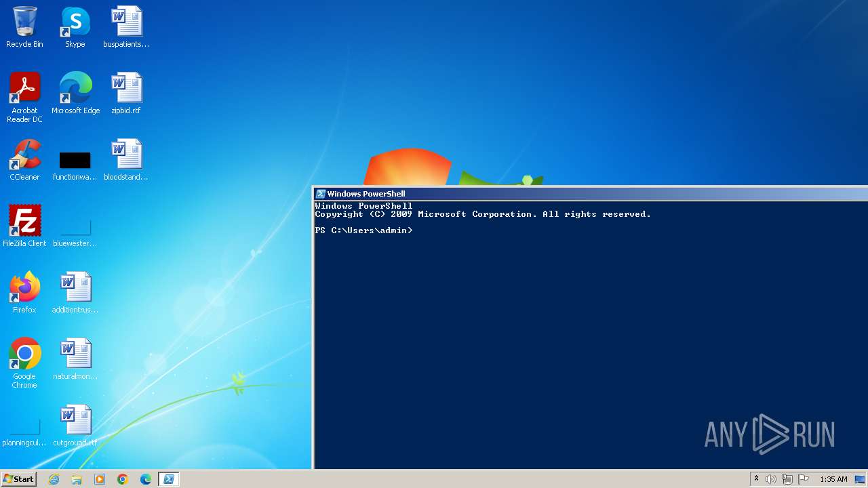Viewport: 868px width, 488px height.
Task: Open the volume speaker tray icon
Action: point(771,479)
